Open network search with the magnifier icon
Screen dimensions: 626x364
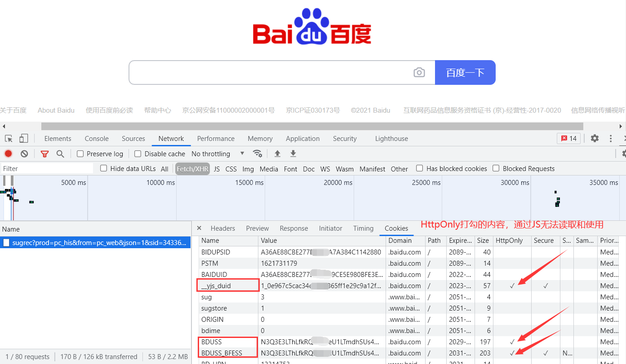[60, 154]
